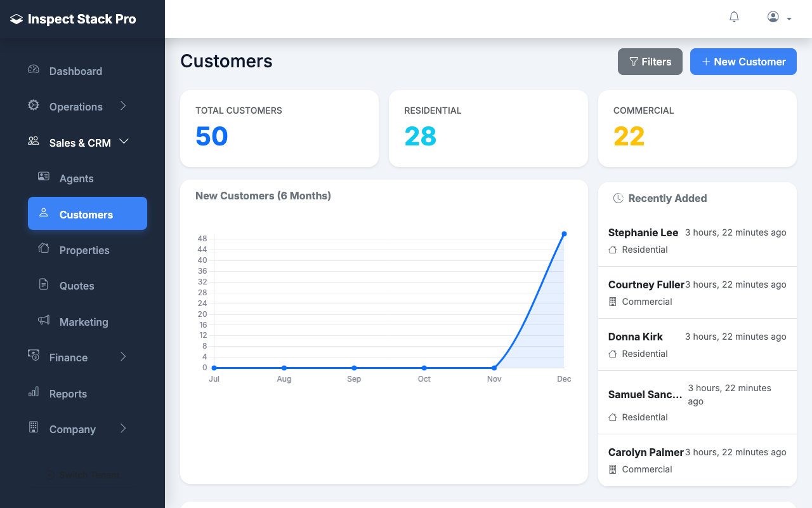Open the notifications bell icon
812x508 pixels.
(x=734, y=17)
